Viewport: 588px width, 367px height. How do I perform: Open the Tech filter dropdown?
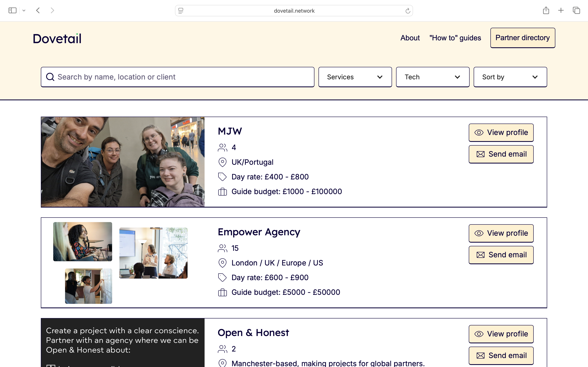432,77
